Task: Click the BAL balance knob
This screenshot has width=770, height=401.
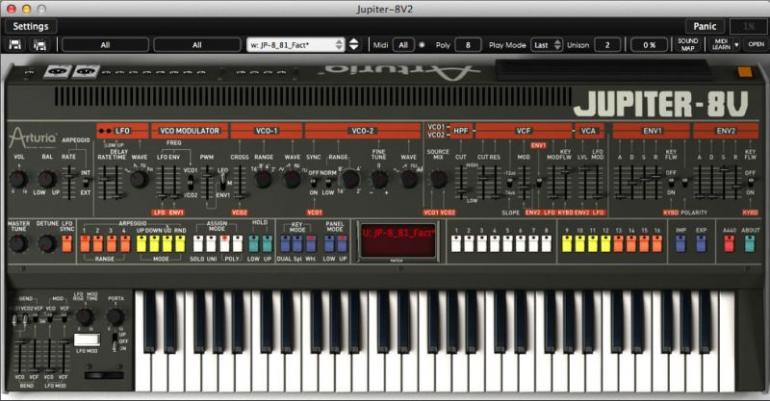Action: click(x=47, y=179)
